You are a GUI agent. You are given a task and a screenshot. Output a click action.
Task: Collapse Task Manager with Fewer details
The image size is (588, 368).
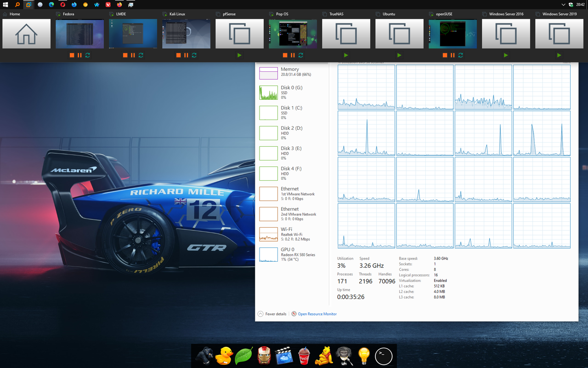coord(272,314)
